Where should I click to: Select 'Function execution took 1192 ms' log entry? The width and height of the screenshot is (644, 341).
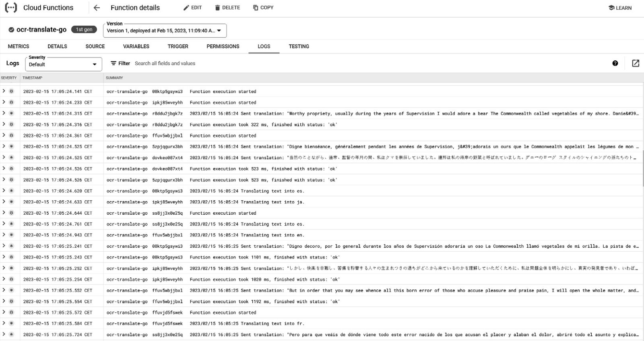pos(265,301)
